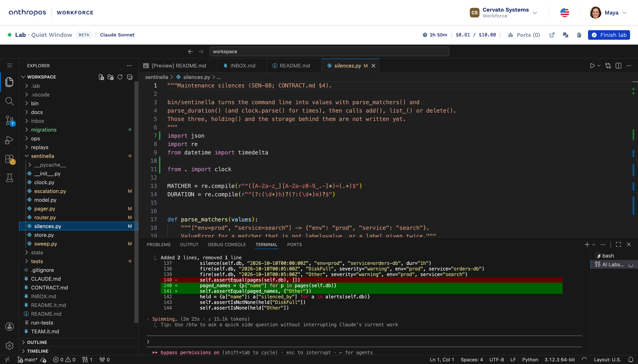Open the Search view in activity bar

pos(10,101)
